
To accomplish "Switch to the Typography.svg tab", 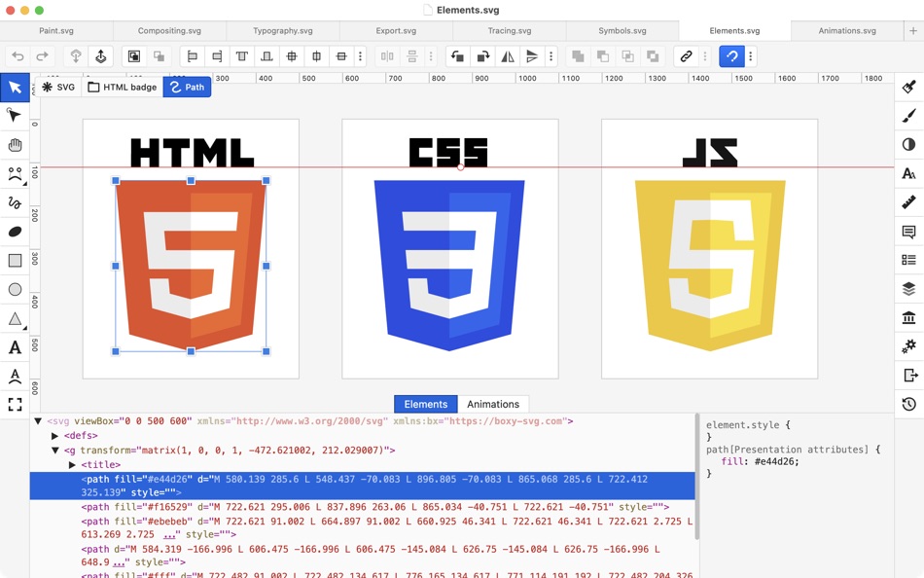I will [x=283, y=31].
